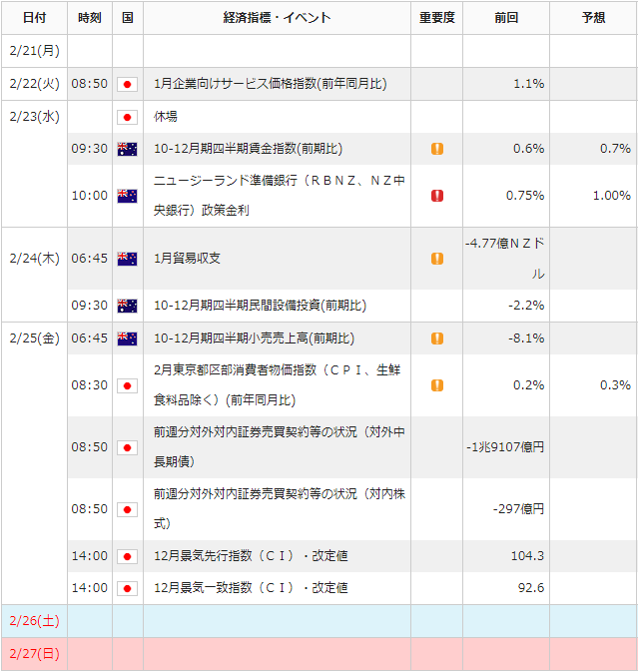
Task: Select the 2/27(日) date cell
Action: (34, 654)
